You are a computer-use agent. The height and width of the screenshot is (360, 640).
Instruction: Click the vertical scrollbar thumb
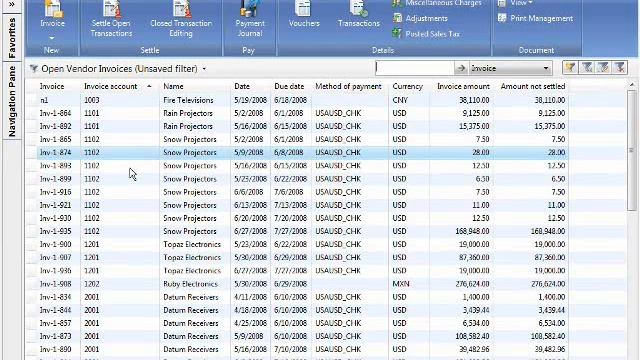point(631,150)
